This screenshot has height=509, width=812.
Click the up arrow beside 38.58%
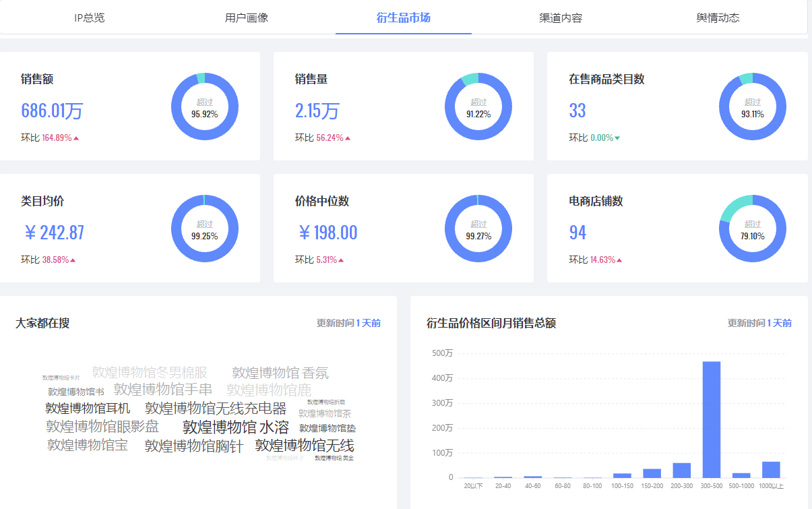click(73, 260)
